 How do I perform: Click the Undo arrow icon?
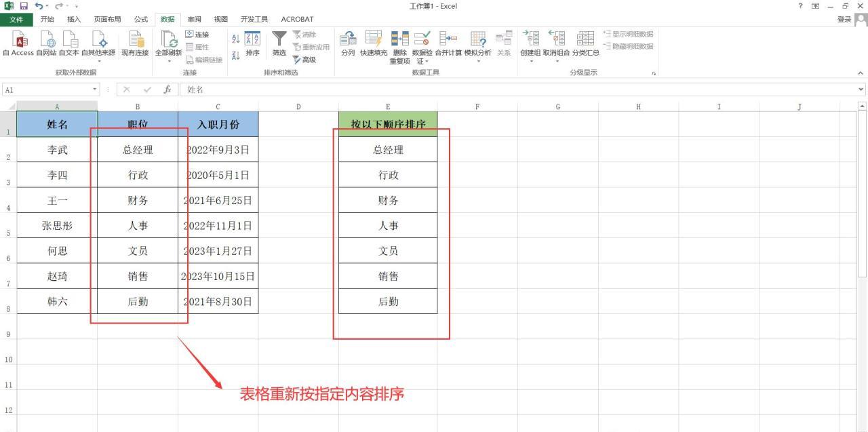tap(38, 6)
